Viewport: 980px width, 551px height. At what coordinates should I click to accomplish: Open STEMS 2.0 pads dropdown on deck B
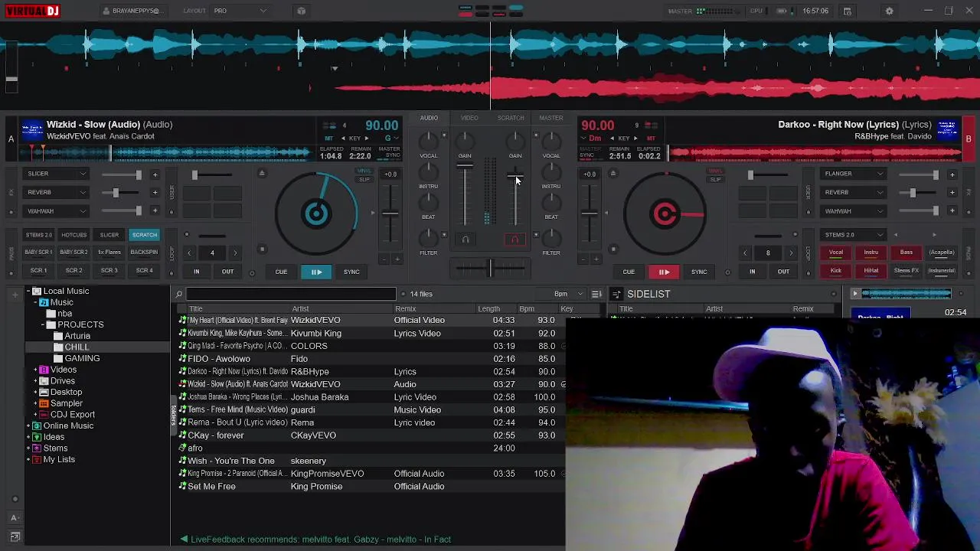point(854,235)
